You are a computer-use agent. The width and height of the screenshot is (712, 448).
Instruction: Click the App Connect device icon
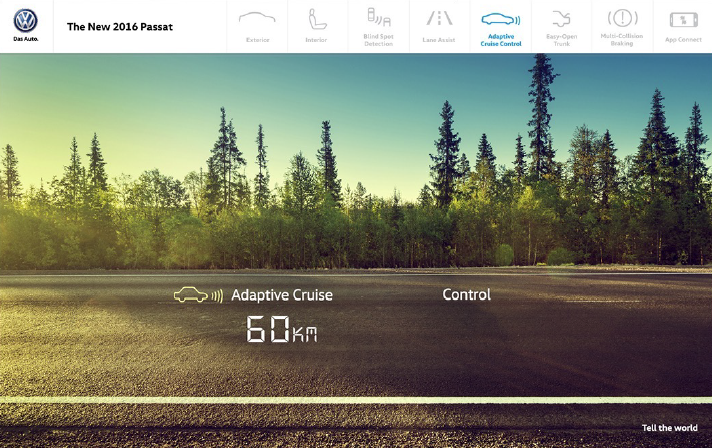683,19
